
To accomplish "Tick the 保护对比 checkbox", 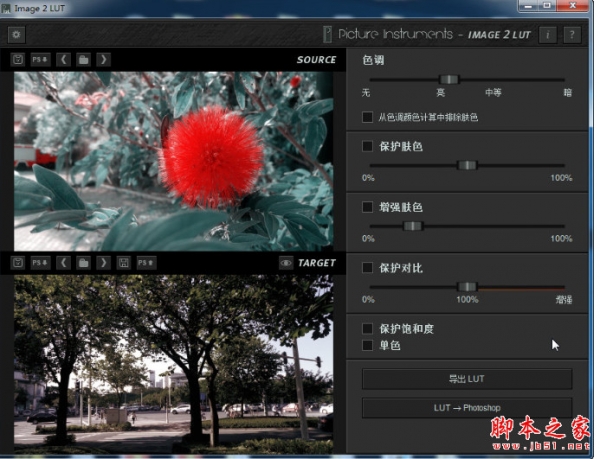I will (368, 268).
